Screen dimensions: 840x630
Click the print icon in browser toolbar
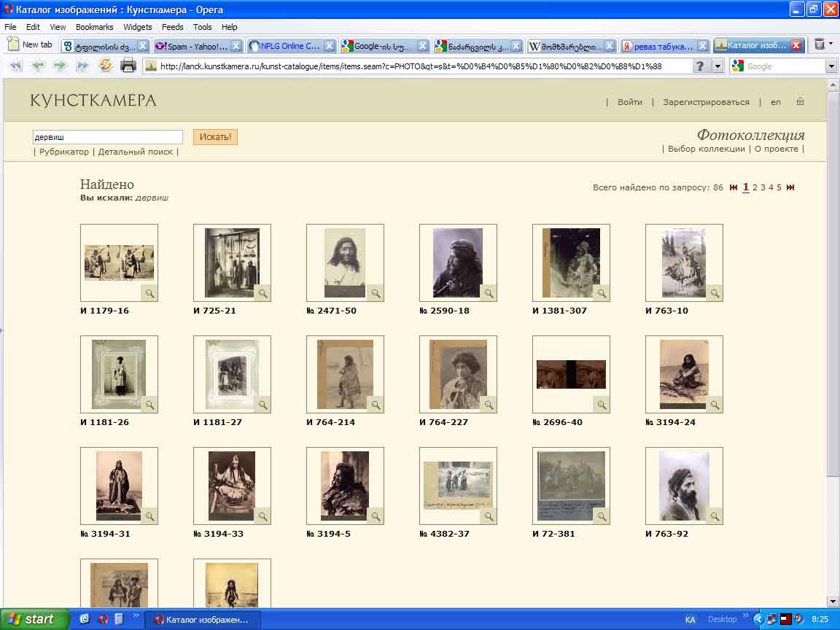(128, 66)
